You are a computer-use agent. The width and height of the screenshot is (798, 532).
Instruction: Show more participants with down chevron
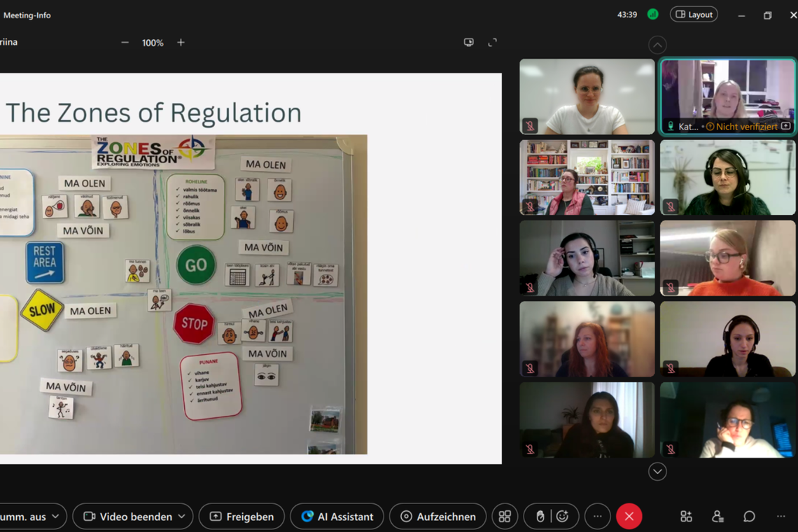tap(657, 471)
